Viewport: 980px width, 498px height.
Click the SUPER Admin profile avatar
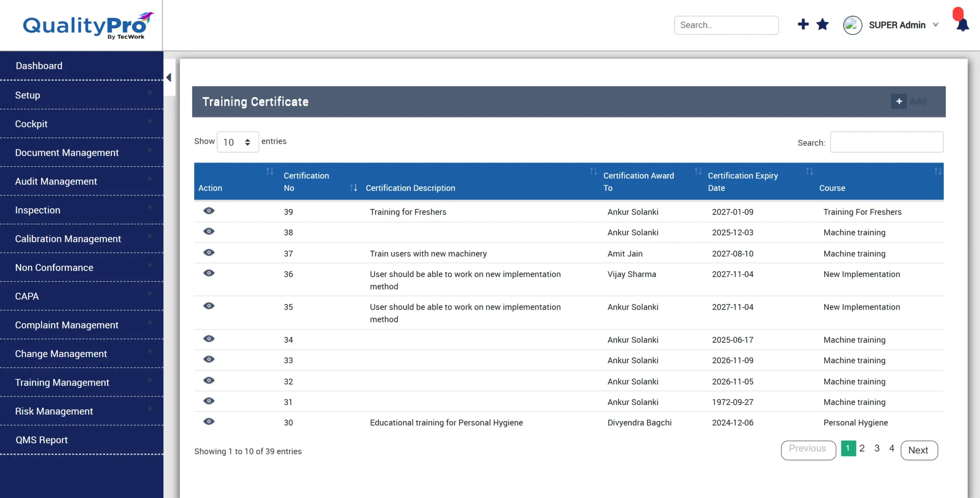852,25
